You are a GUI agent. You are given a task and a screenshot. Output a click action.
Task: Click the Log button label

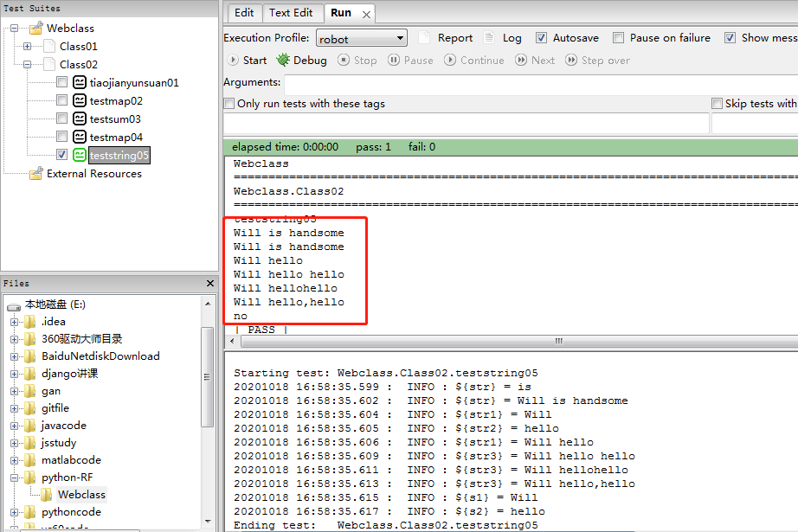(512, 38)
